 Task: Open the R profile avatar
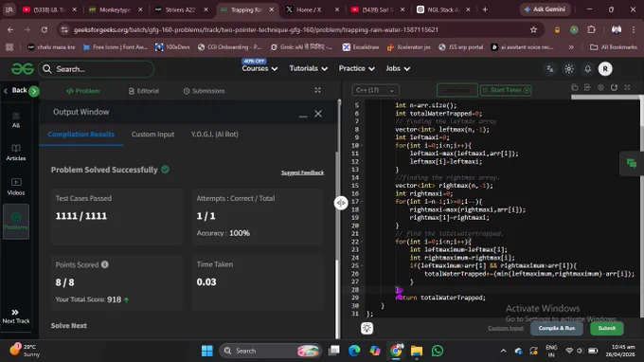(x=605, y=69)
